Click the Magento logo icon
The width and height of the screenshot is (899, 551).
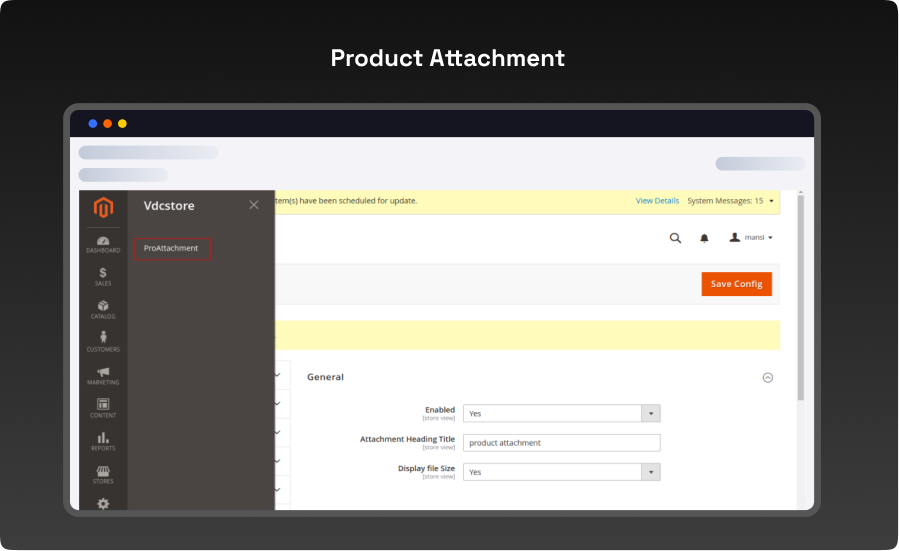[x=103, y=208]
